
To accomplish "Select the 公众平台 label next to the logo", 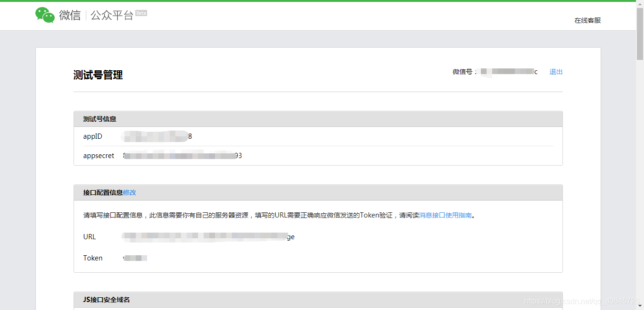I will (x=111, y=16).
